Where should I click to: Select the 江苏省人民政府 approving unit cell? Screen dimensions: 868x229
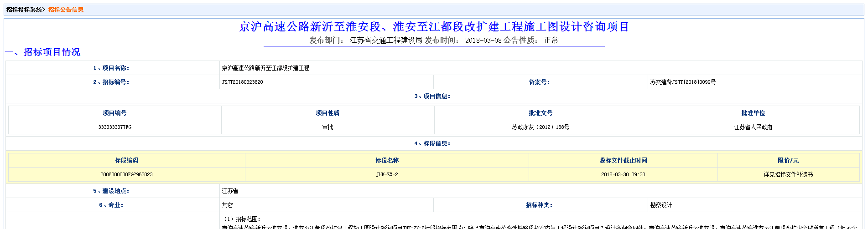tap(753, 127)
